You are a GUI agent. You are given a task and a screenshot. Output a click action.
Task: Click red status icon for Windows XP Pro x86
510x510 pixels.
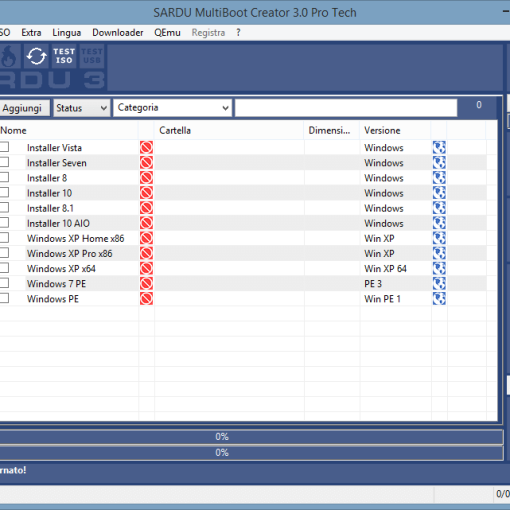146,253
